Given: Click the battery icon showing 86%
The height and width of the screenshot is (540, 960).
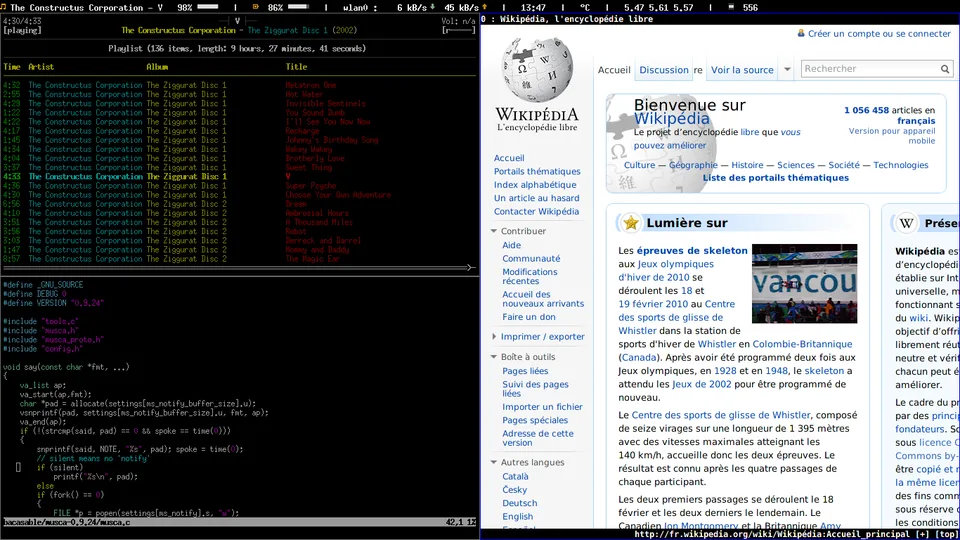Looking at the screenshot, I should click(256, 7).
